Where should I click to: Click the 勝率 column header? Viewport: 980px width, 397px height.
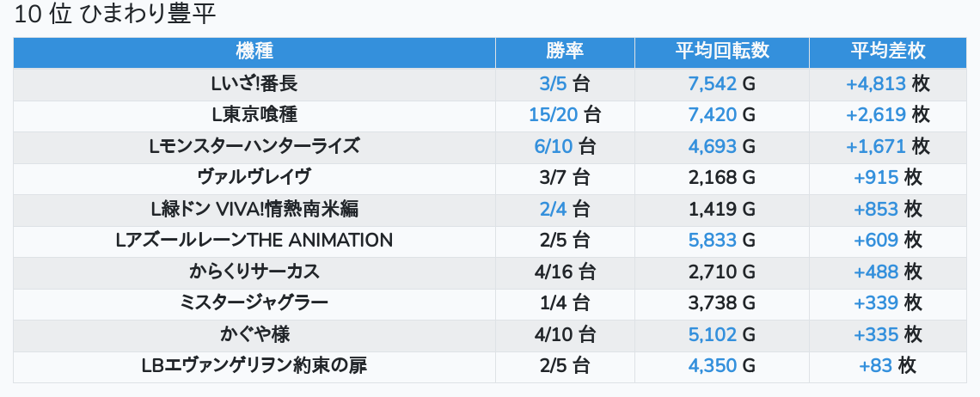tap(565, 52)
